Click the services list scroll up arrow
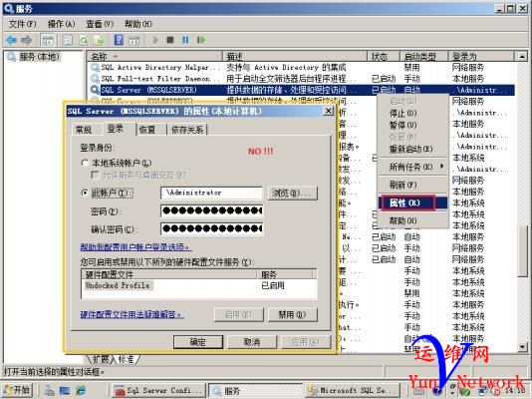Screen dimensions: 532x399 click(522, 57)
